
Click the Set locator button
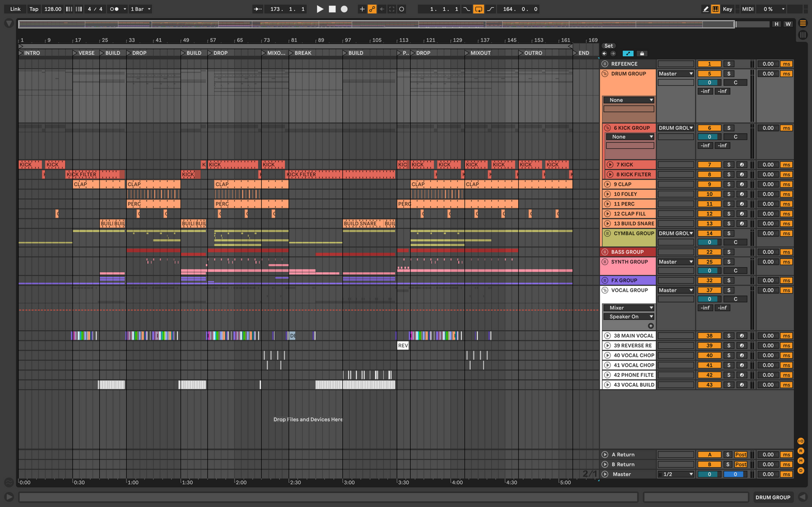(609, 46)
